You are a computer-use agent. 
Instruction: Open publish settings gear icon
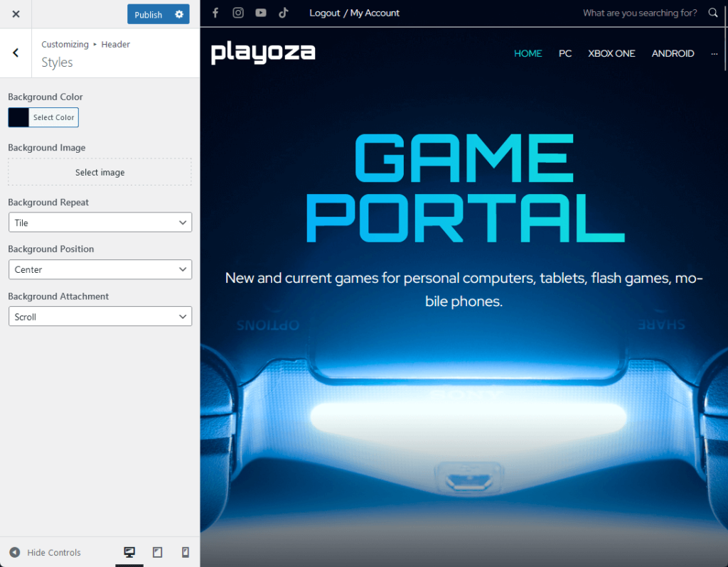pos(179,14)
